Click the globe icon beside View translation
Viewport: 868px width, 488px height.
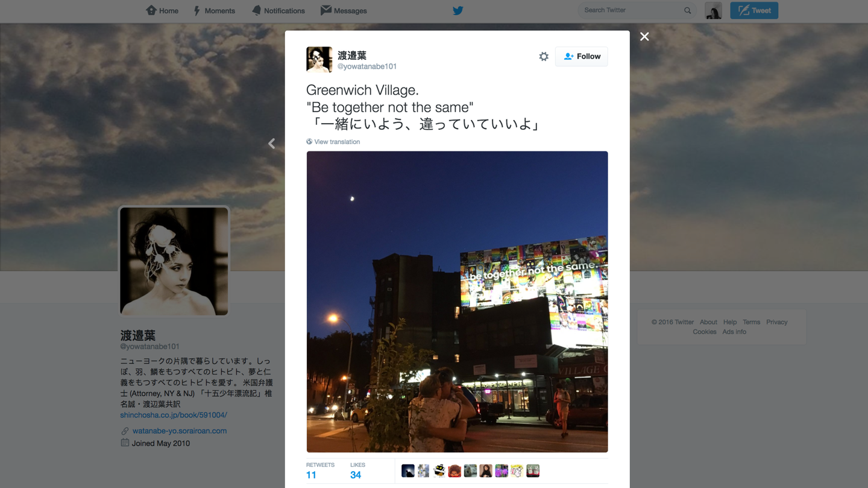pos(309,142)
